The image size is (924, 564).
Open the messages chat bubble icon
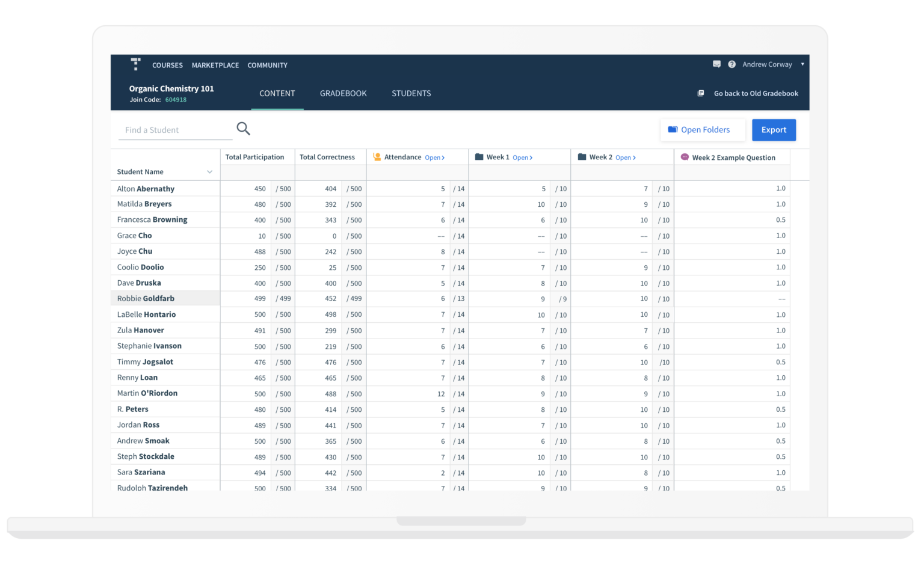pos(716,64)
